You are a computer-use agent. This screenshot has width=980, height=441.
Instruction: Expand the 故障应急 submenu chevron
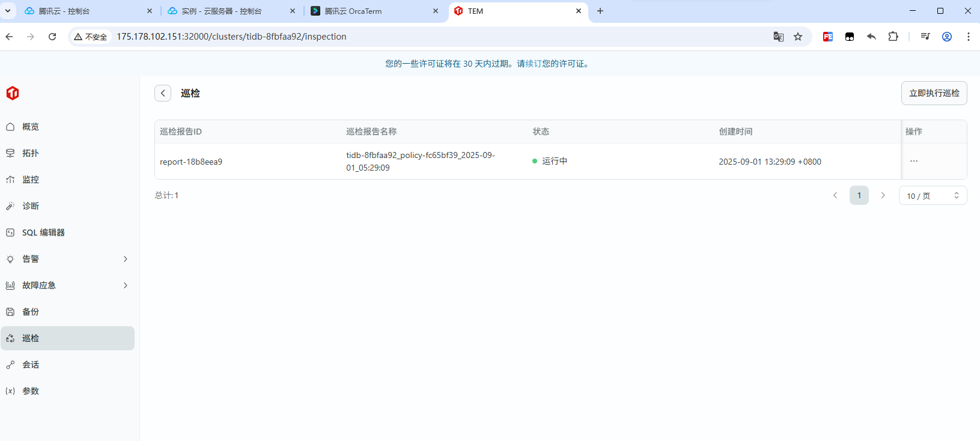(x=126, y=285)
